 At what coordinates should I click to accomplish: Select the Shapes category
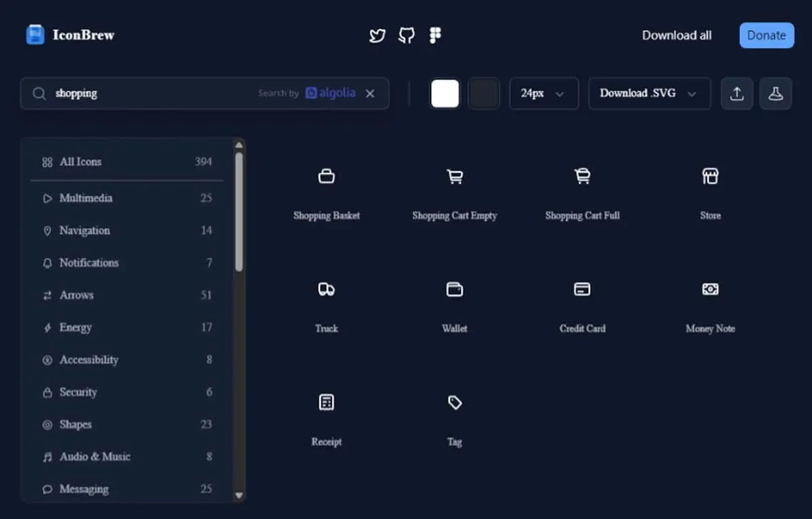coord(127,425)
